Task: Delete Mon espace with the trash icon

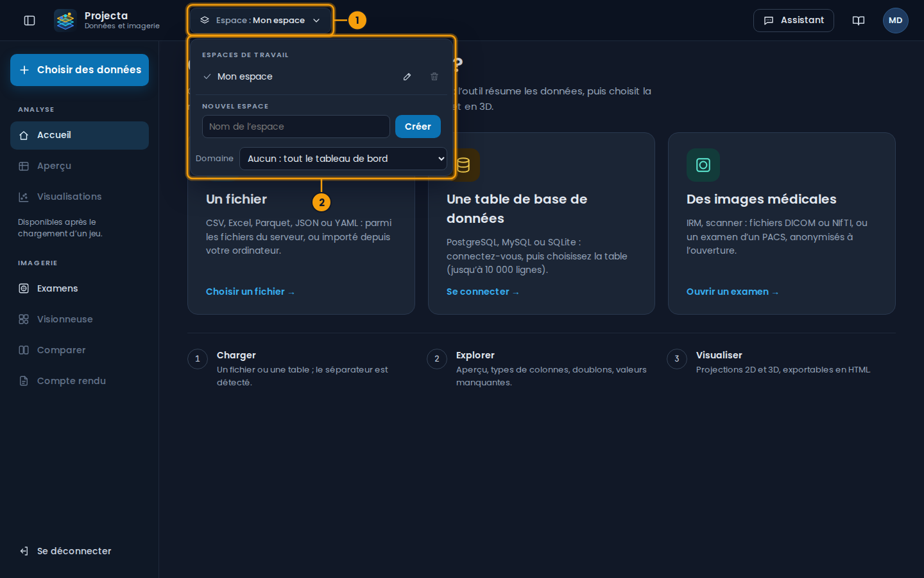Action: point(434,76)
